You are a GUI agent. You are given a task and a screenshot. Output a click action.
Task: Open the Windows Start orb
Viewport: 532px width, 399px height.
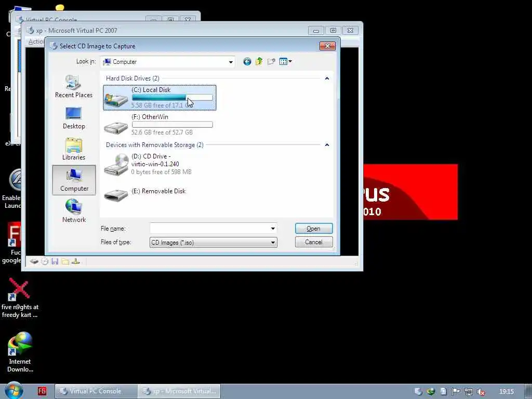coord(14,391)
